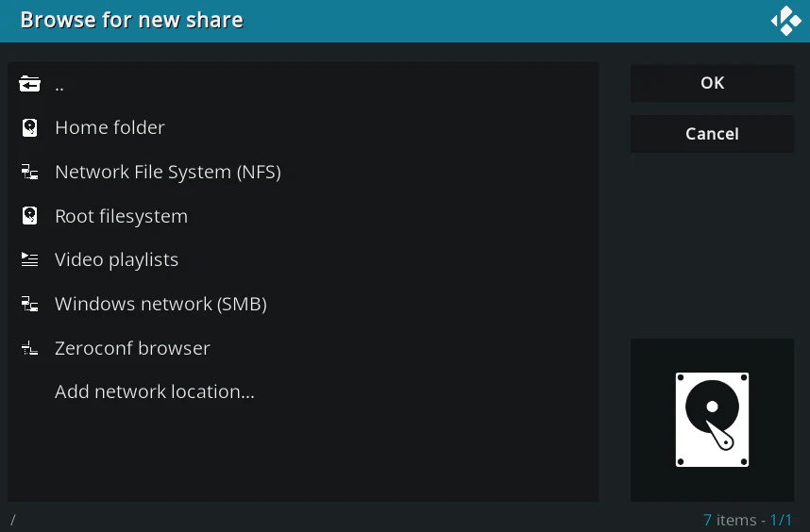The width and height of the screenshot is (810, 532).
Task: Click the parent folder back-arrow icon
Action: click(30, 85)
